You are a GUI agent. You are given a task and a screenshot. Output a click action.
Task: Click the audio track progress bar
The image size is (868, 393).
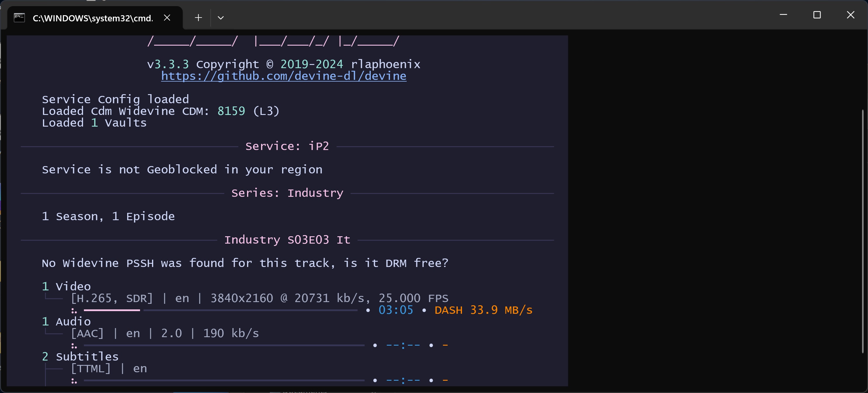[224, 345]
